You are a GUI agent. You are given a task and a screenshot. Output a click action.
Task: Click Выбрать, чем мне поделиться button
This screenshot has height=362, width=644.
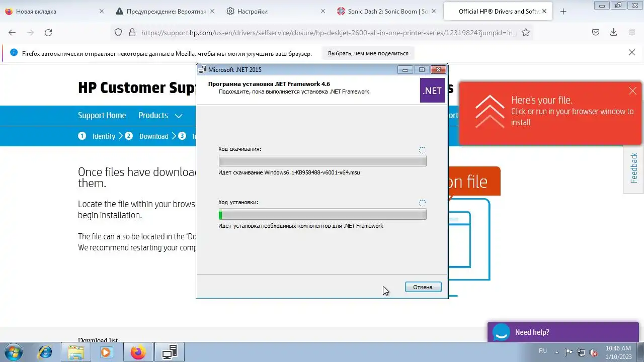pos(368,53)
